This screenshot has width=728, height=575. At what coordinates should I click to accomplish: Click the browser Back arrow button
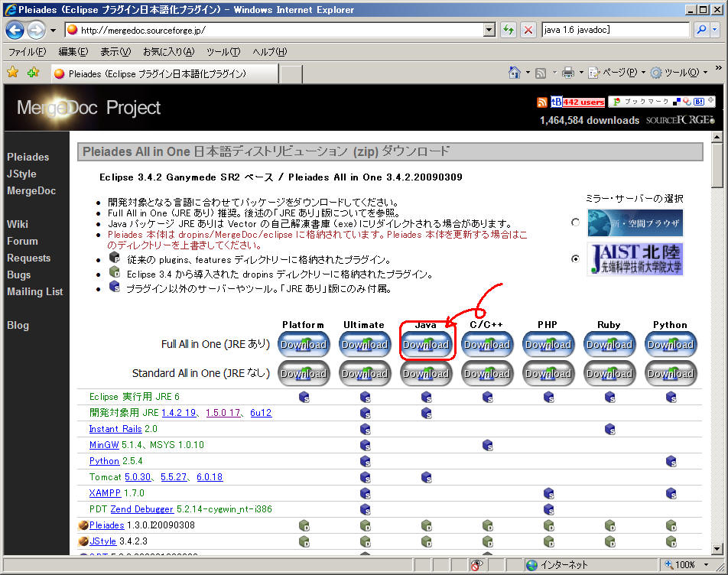pyautogui.click(x=15, y=30)
